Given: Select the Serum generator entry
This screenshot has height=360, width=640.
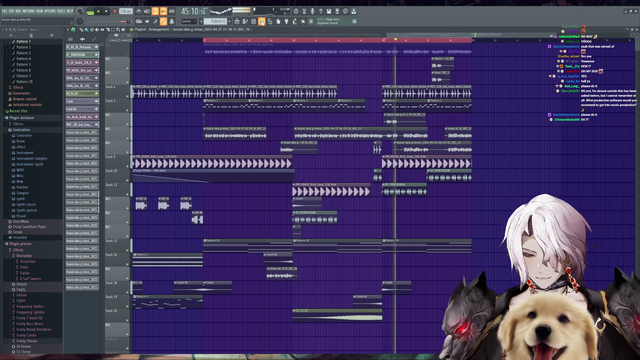Looking at the screenshot, I should 16,232.
